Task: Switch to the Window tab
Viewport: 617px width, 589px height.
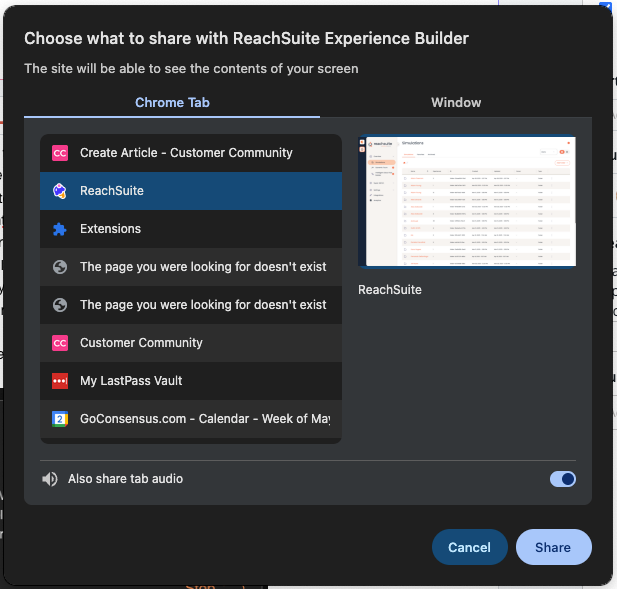Action: 456,103
